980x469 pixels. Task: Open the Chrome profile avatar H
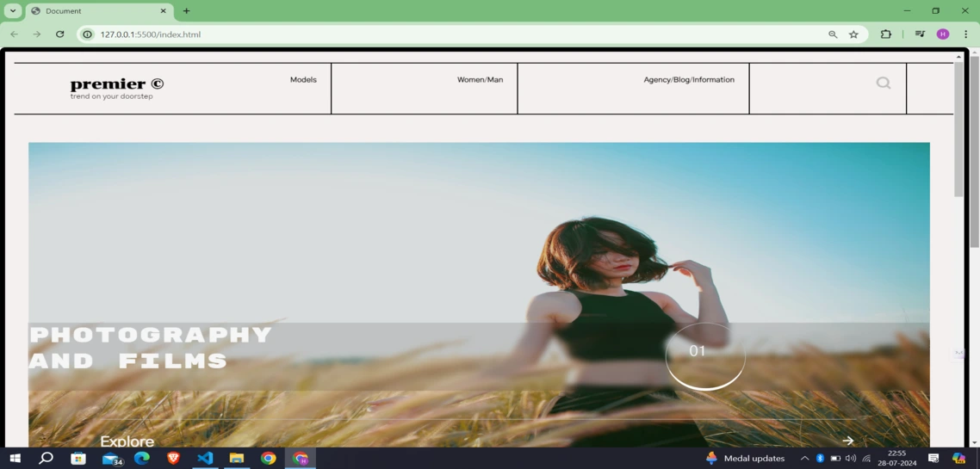point(942,34)
